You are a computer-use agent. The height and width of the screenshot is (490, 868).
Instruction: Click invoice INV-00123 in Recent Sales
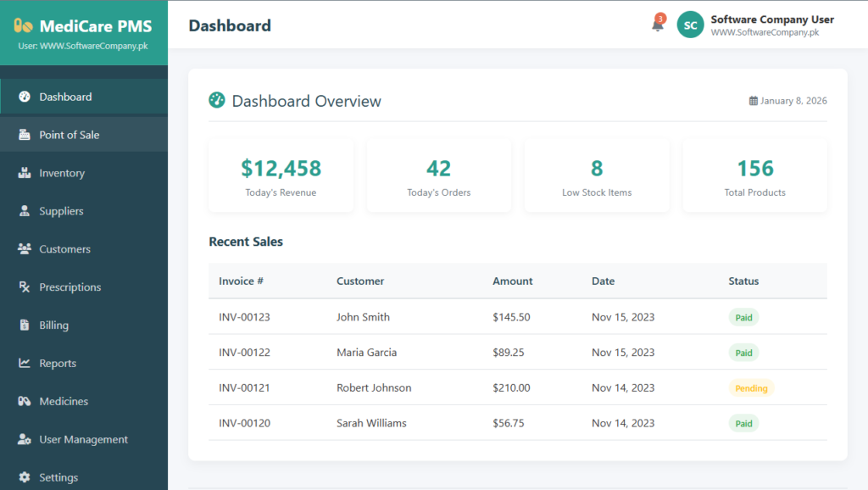pos(244,317)
